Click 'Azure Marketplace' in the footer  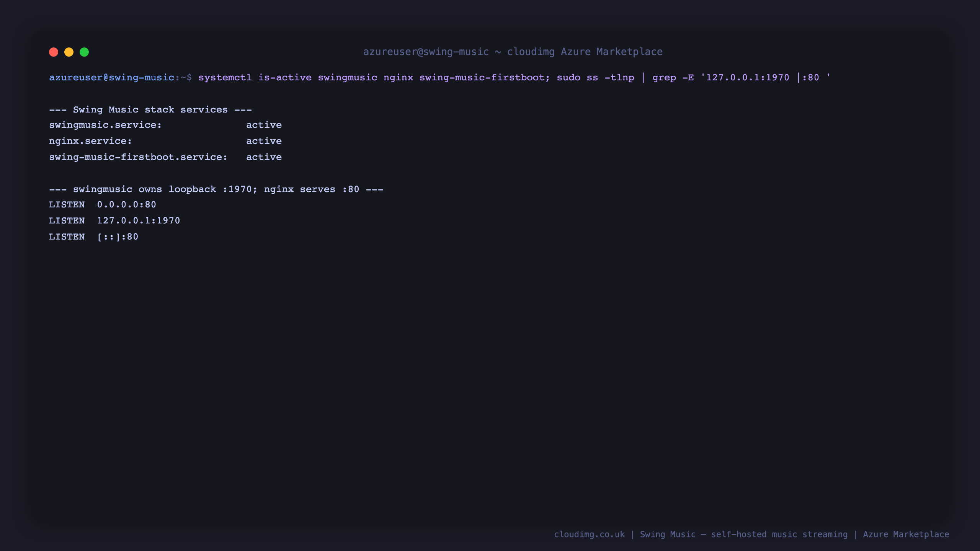tap(906, 535)
